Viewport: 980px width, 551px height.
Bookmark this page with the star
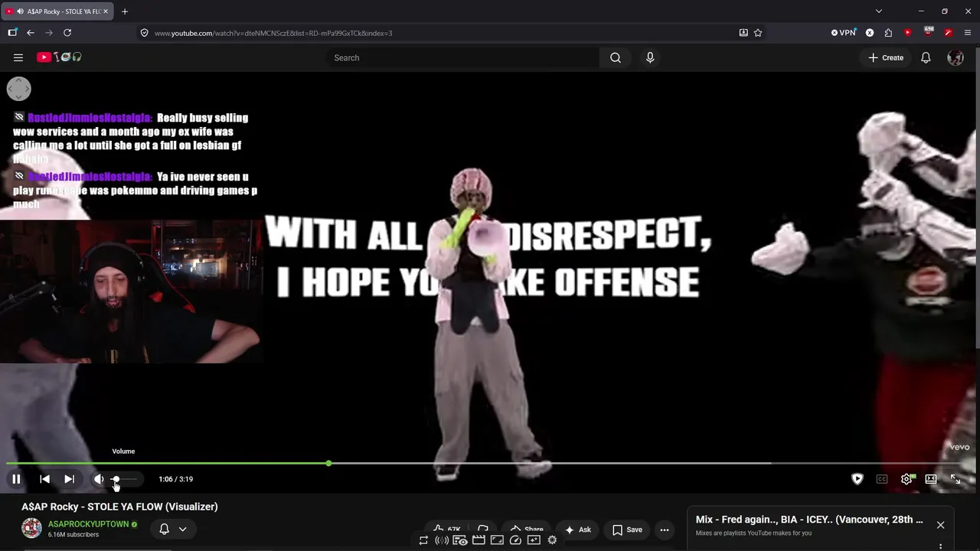(758, 33)
